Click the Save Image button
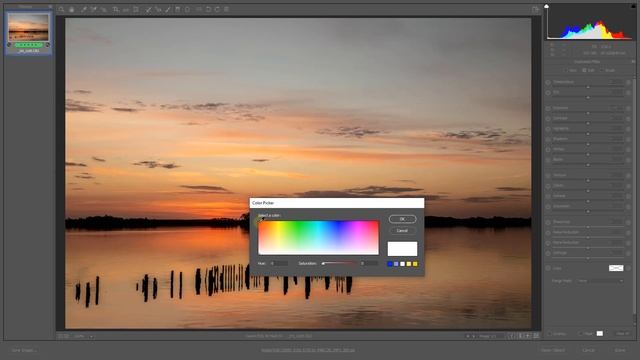The image size is (640, 360). tap(24, 350)
